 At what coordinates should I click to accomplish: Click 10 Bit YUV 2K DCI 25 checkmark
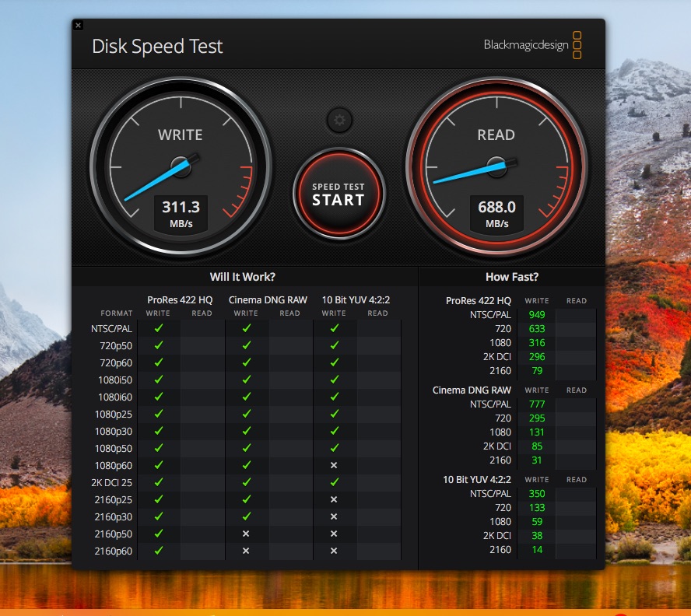(334, 482)
